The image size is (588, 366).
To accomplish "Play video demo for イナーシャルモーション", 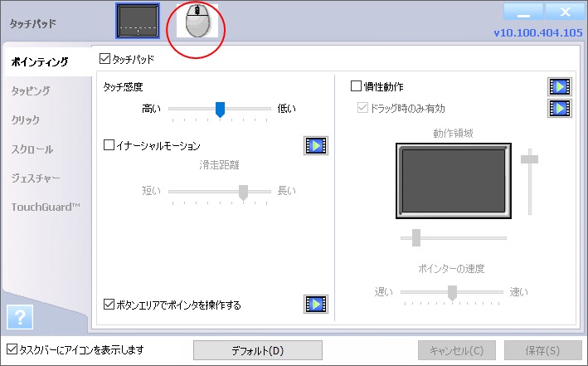I will pos(316,146).
